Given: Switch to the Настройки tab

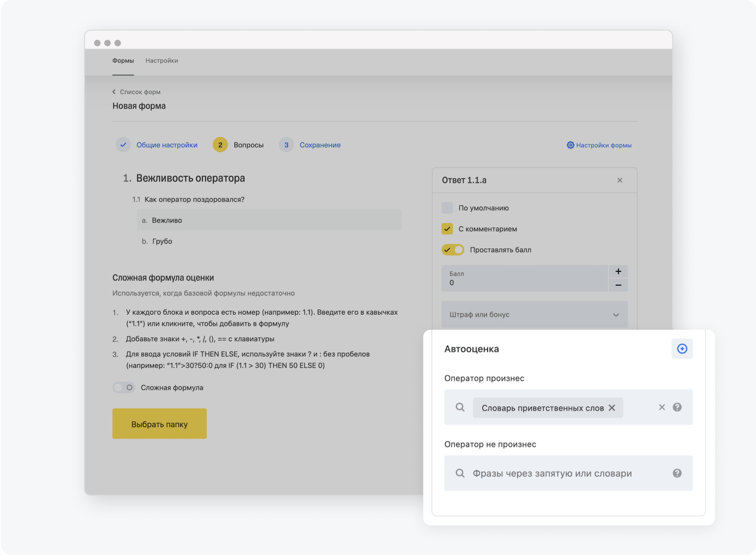Looking at the screenshot, I should [x=162, y=61].
